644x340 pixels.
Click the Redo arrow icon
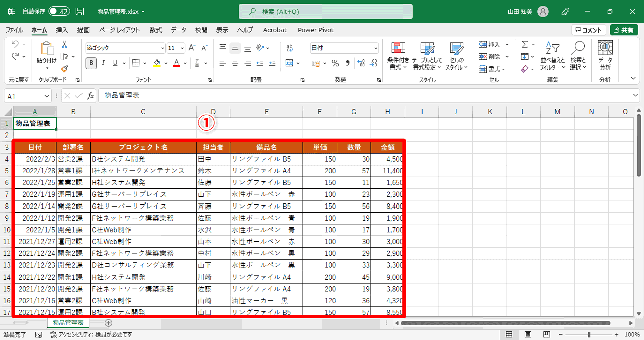tap(15, 57)
